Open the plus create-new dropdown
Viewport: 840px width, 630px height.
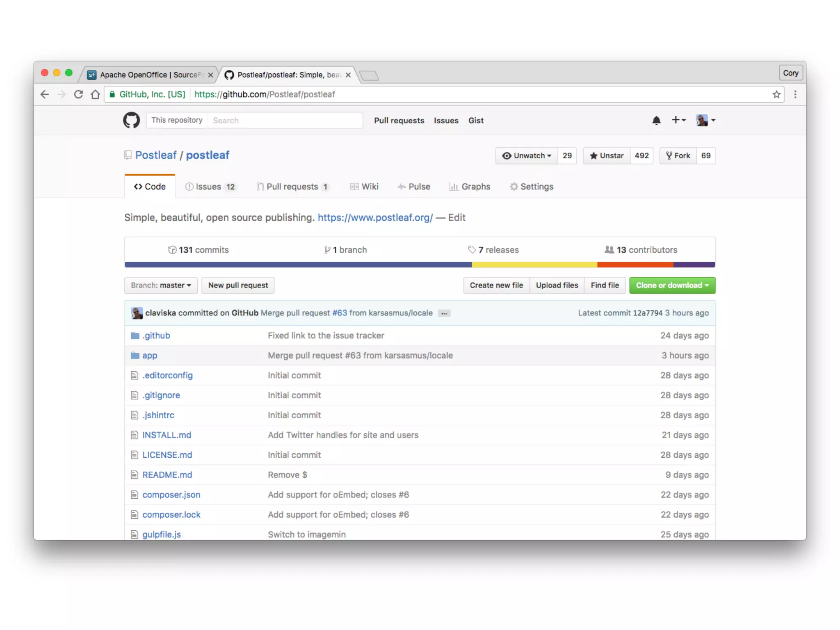tap(678, 120)
